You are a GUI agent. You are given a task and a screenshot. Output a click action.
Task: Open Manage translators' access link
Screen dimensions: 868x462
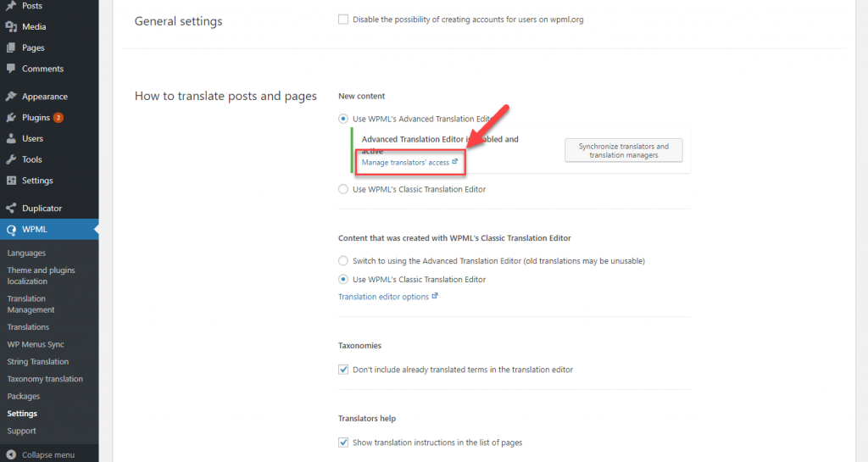[x=405, y=162]
